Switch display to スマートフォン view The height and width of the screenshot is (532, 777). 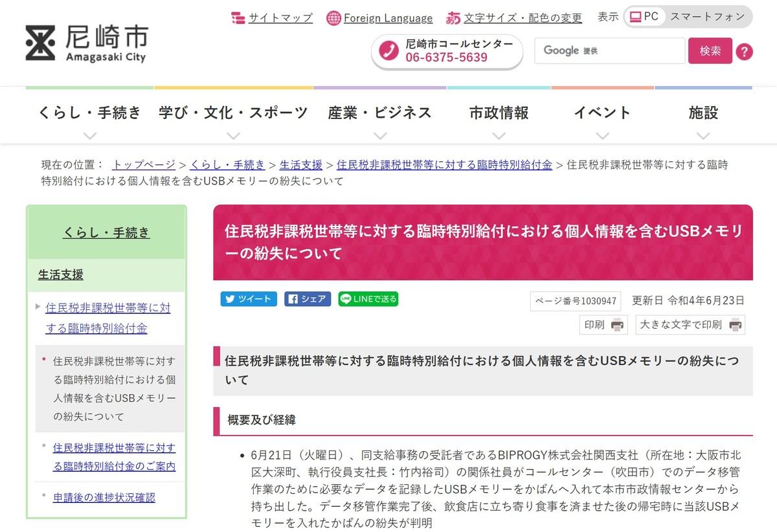click(707, 17)
